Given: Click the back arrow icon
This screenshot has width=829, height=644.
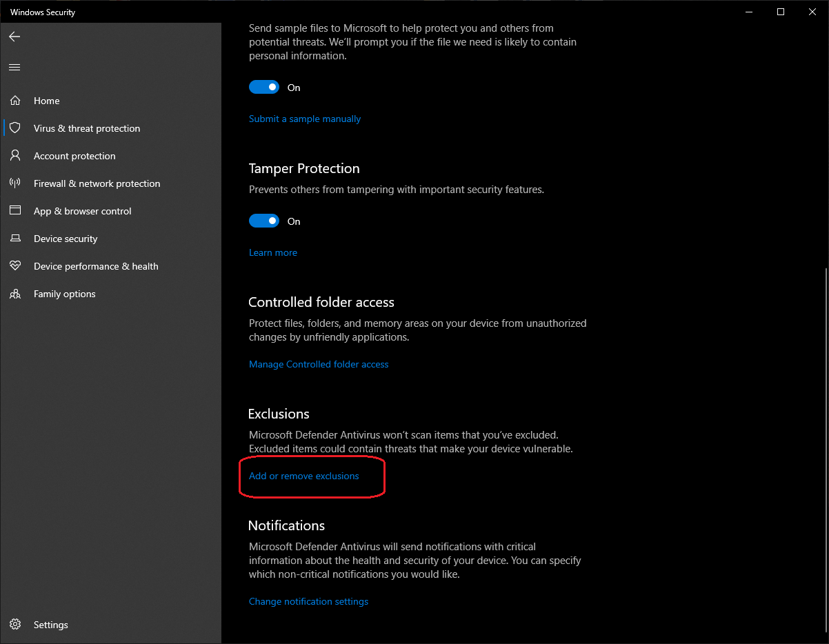Looking at the screenshot, I should (14, 37).
